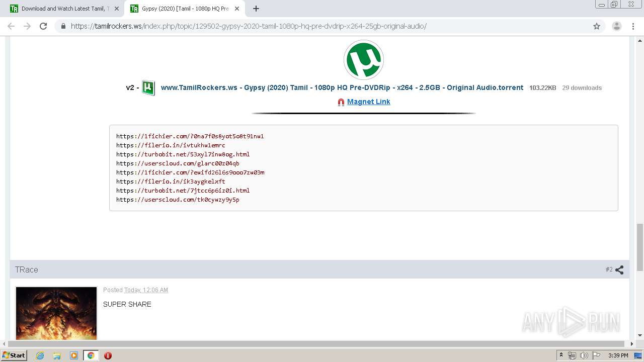This screenshot has height=362, width=644.
Task: Click the Chrome taskbar button
Action: [91, 355]
